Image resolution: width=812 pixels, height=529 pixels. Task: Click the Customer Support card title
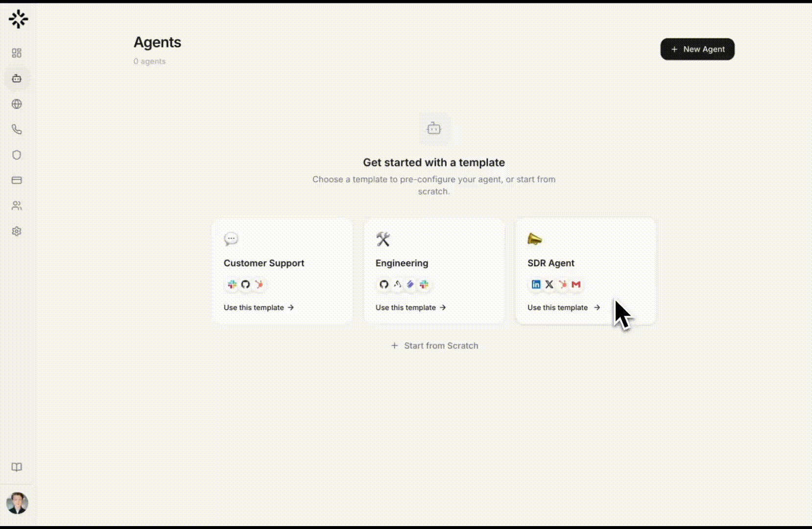(x=264, y=263)
